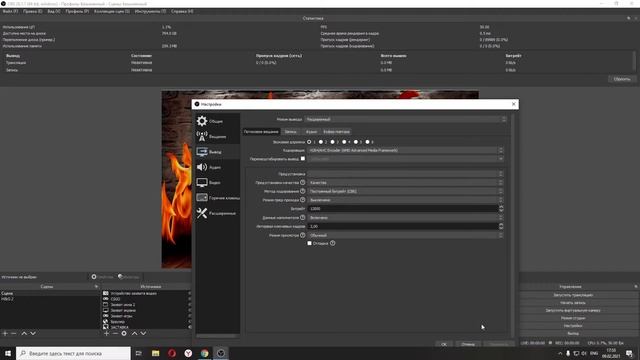Click Start Virtual Camera button
The height and width of the screenshot is (360, 640).
(x=573, y=310)
